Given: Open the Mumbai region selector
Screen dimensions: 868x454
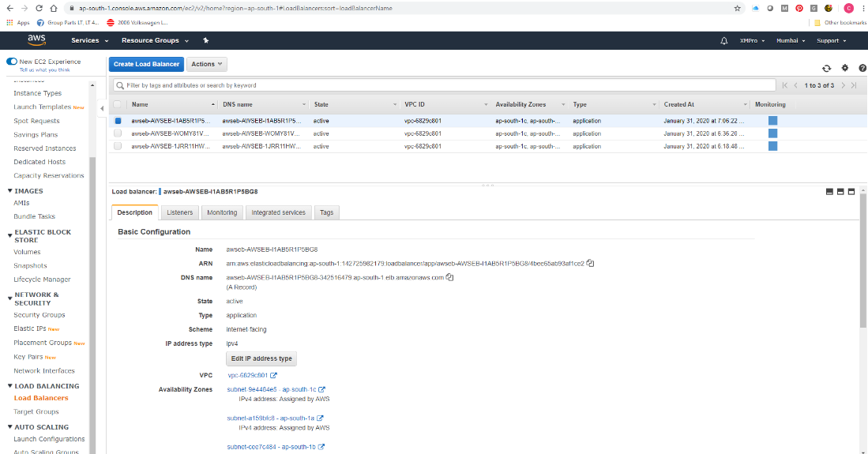Looking at the screenshot, I should [x=791, y=40].
